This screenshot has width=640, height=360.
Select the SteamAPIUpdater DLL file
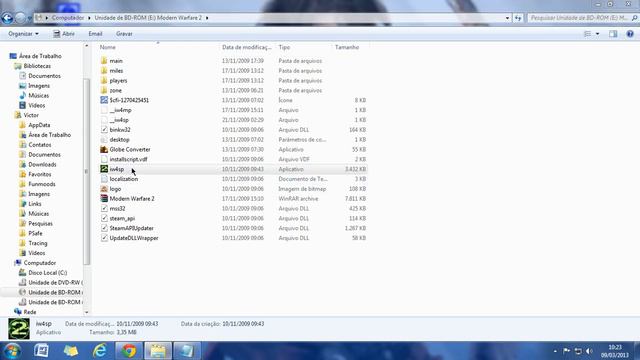(x=131, y=228)
